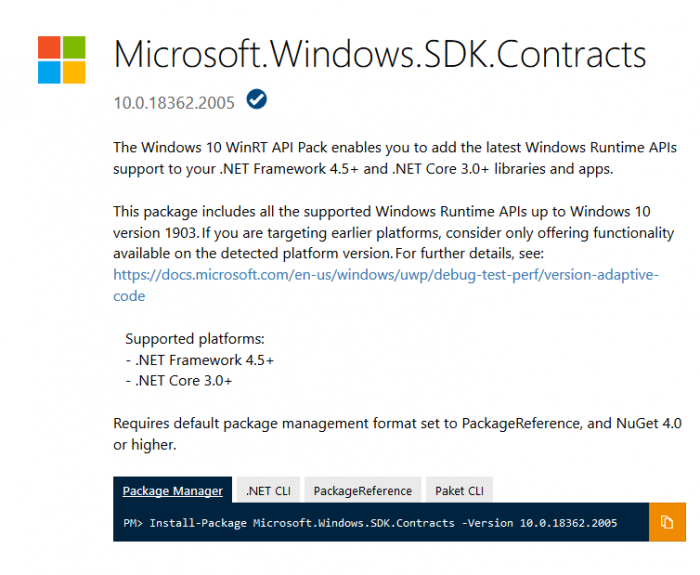Copy the install command with the orange button
This screenshot has width=700, height=575.
[x=667, y=522]
